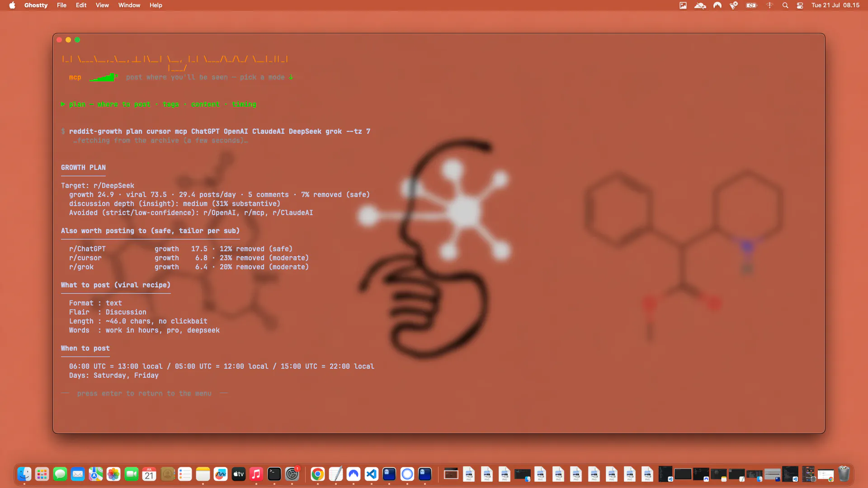The height and width of the screenshot is (488, 868).
Task: Open Visual Studio Code from the dock
Action: (372, 474)
